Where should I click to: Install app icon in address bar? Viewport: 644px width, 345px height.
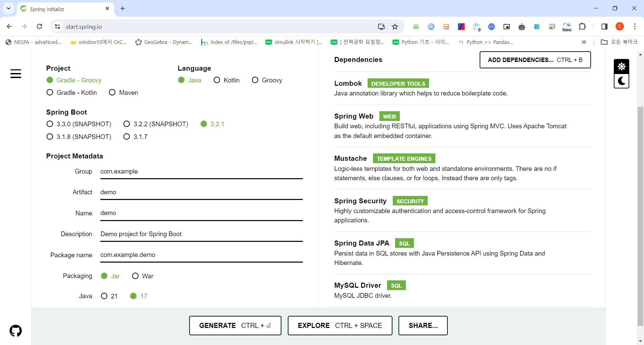point(381,26)
